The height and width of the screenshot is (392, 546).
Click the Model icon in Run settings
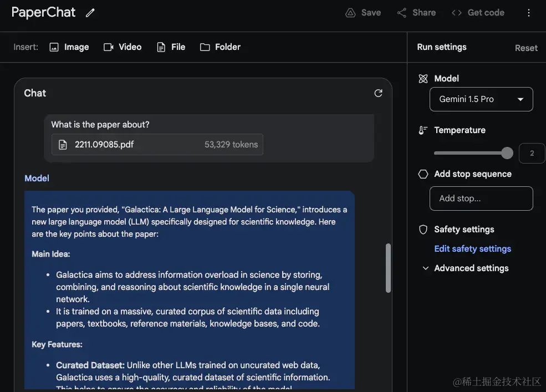pos(423,79)
